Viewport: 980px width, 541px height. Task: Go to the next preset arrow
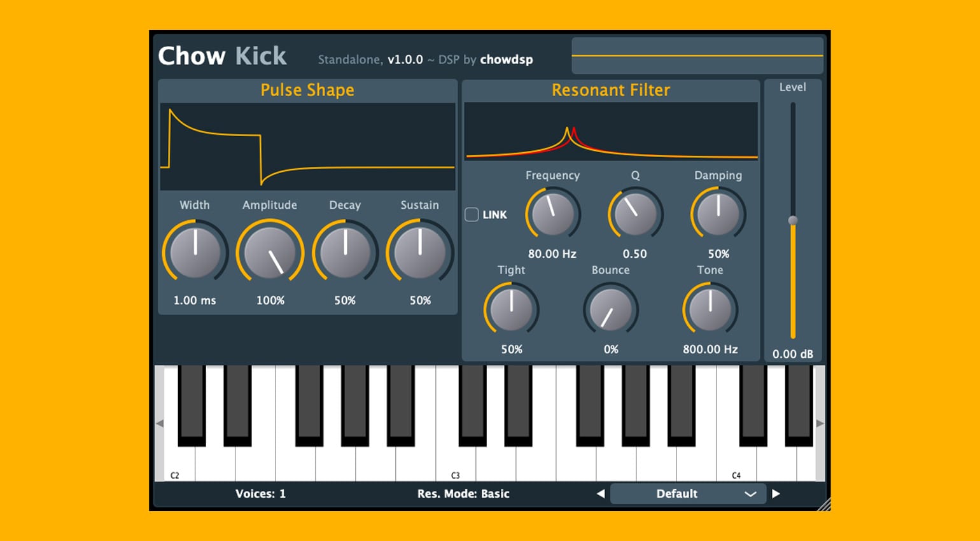coord(776,494)
